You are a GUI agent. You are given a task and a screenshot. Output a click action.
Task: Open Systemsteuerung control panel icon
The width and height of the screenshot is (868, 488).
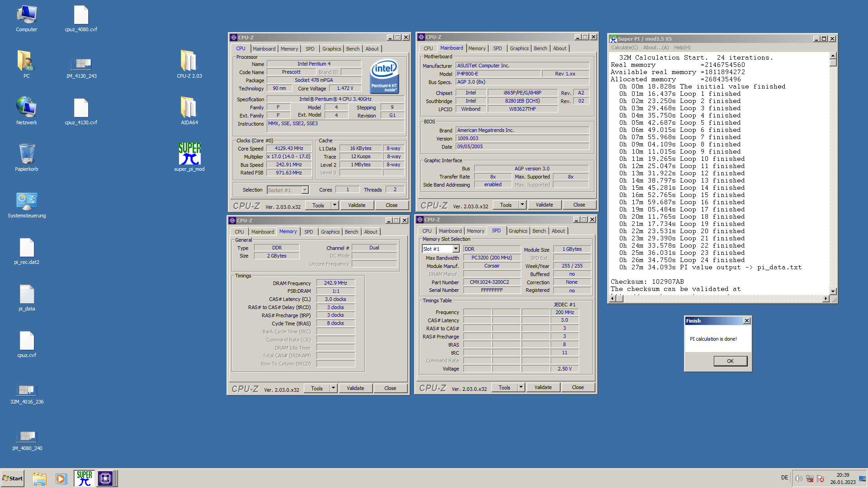(27, 206)
